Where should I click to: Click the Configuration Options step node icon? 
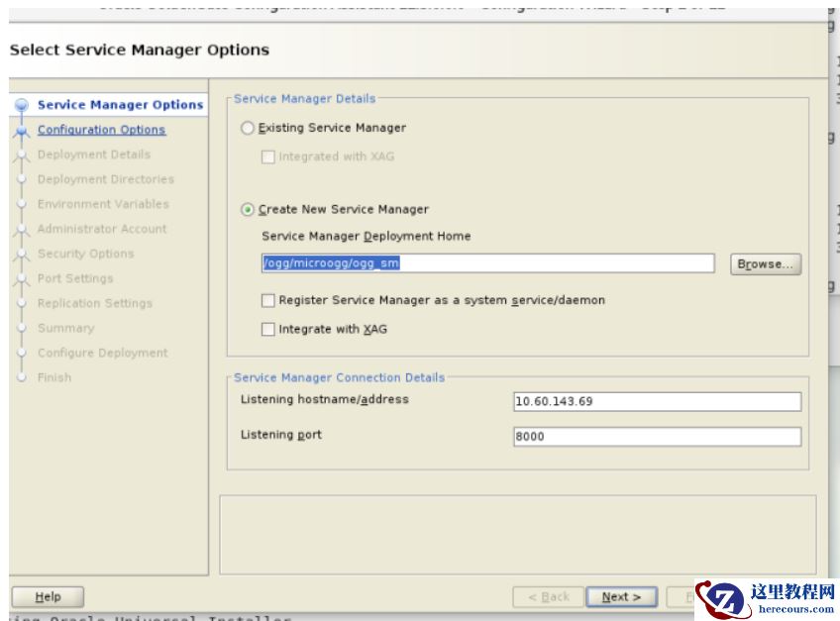click(x=22, y=130)
